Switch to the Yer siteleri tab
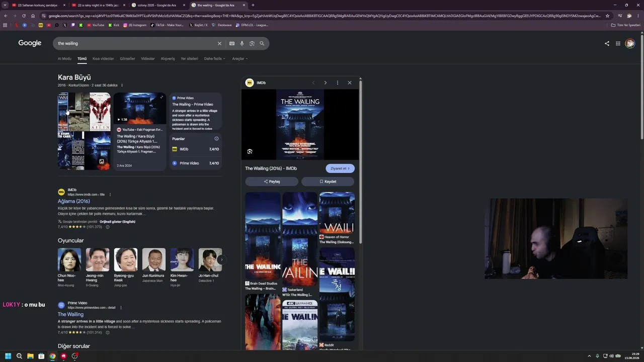Screen dimensions: 644x362 (189, 59)
